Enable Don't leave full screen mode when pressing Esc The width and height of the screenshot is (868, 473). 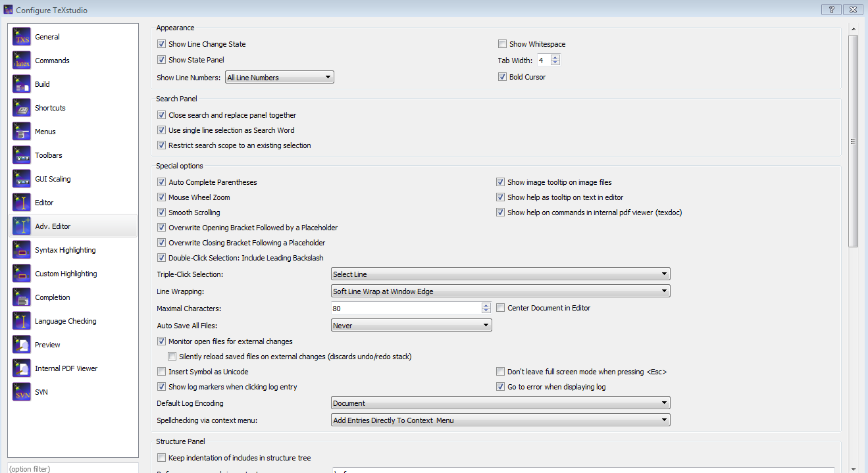pos(501,372)
